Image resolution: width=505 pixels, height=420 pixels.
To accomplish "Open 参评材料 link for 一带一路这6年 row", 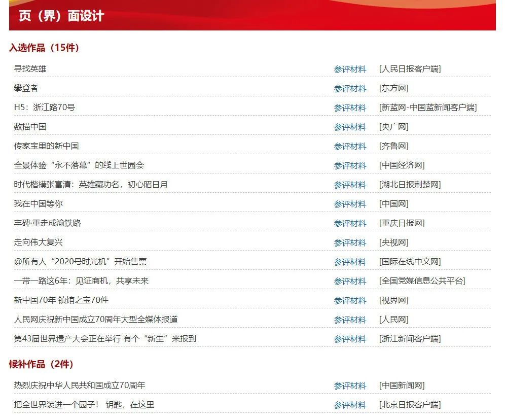I will (x=350, y=282).
